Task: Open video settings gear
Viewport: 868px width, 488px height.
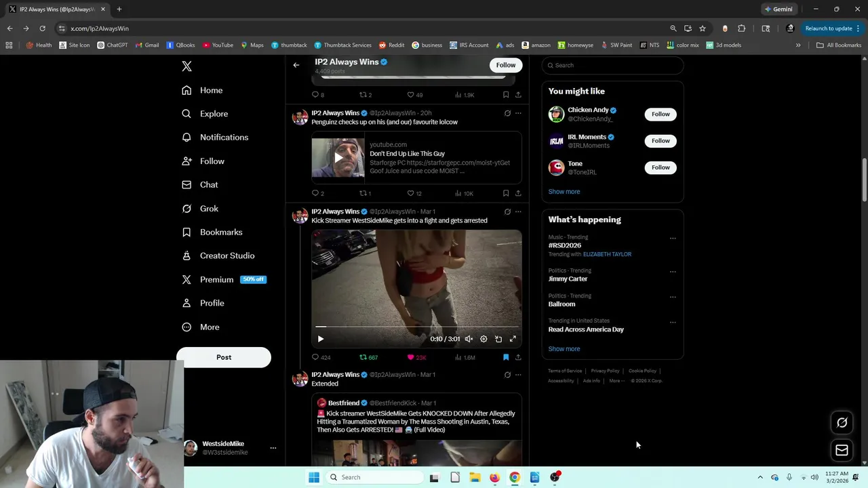Action: [x=484, y=339]
